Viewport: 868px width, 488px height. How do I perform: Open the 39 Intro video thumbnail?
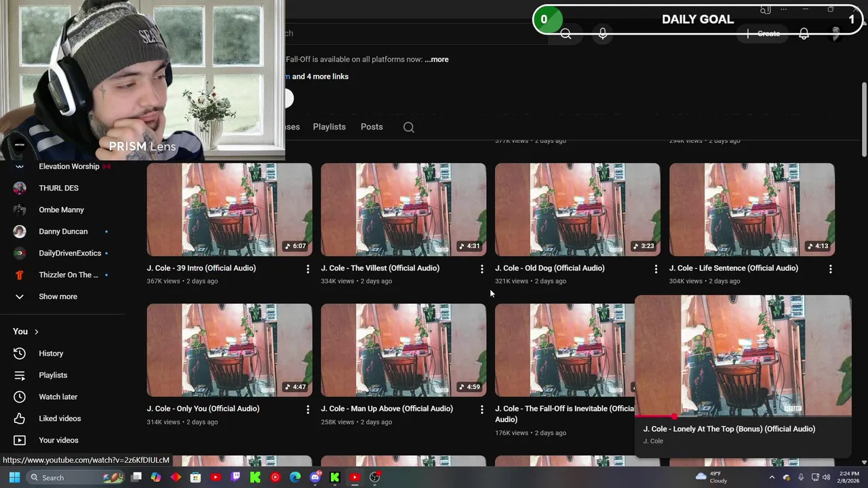[229, 209]
